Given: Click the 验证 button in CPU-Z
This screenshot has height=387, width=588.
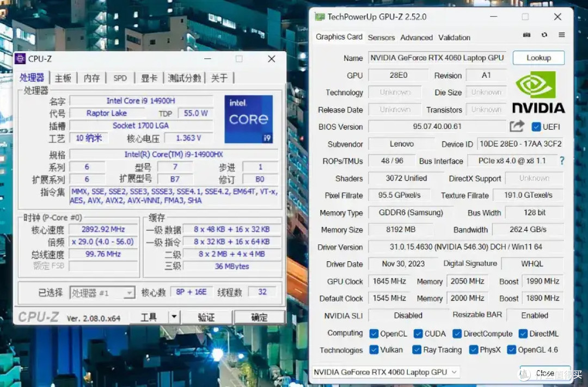Looking at the screenshot, I should (x=206, y=317).
